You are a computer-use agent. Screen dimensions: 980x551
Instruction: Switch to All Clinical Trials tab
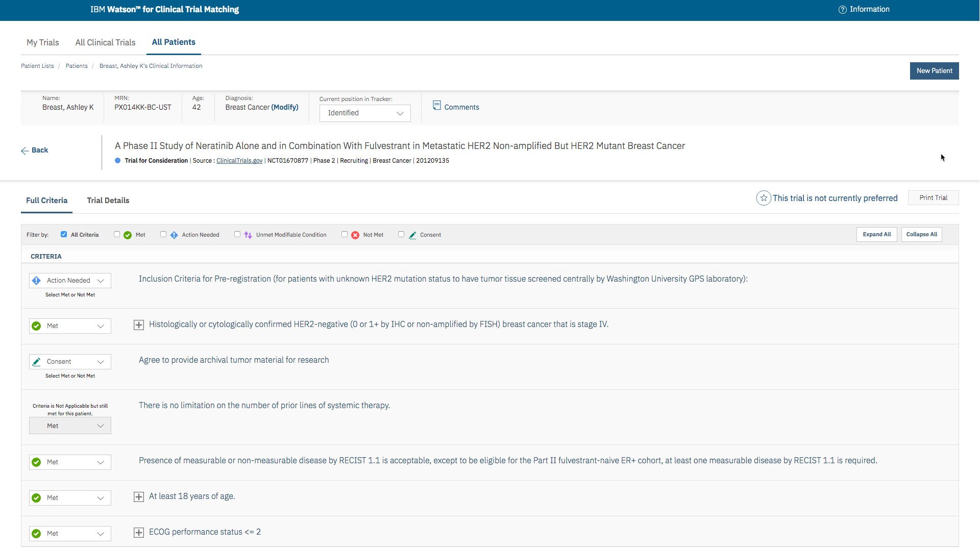(105, 42)
